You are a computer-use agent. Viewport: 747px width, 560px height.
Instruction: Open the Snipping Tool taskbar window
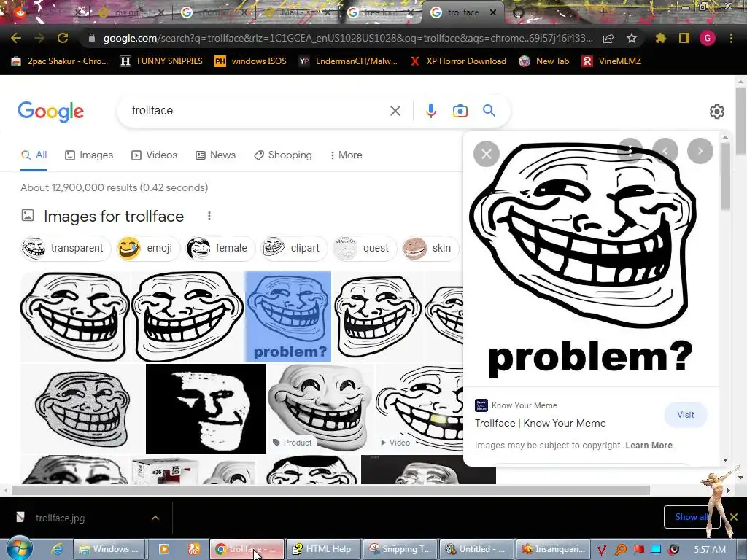click(x=399, y=549)
